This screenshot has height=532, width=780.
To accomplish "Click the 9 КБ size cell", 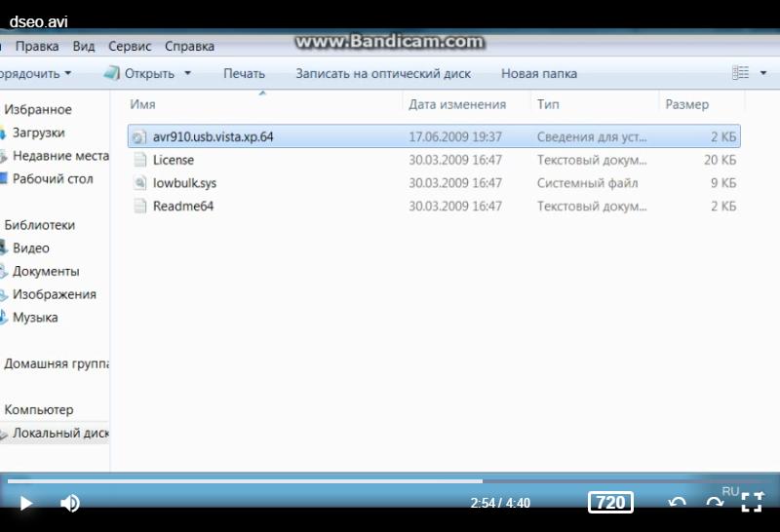I will tap(723, 183).
